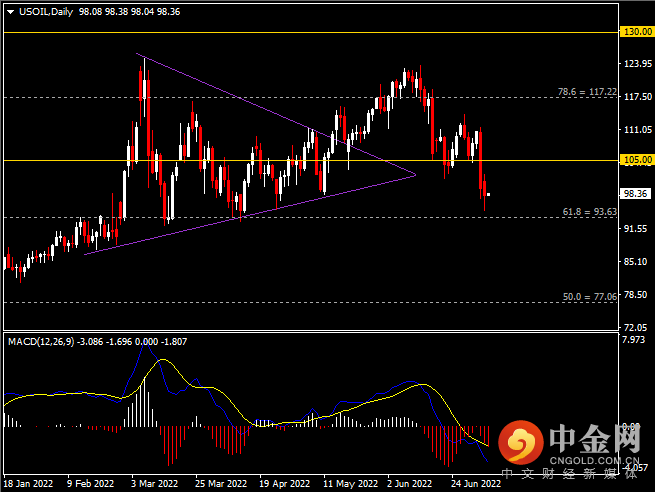
Task: Select the USOIL,Daily symbol title
Action: pos(46,12)
